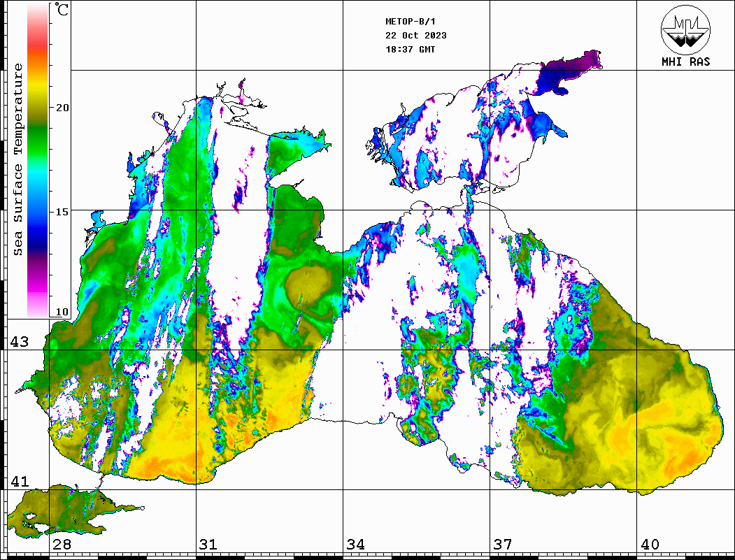The width and height of the screenshot is (735, 560).
Task: Click the °C unit label atop scale
Action: 62,9
